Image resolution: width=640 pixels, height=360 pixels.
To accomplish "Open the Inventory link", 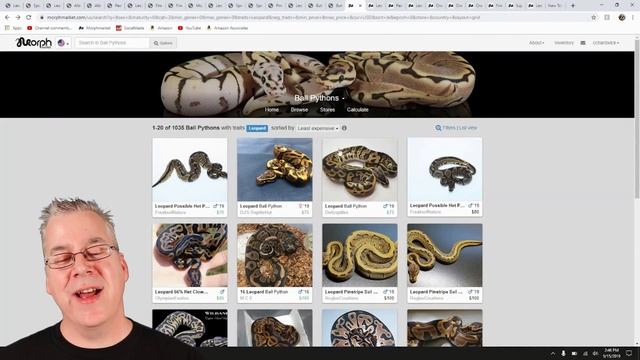I will [564, 43].
